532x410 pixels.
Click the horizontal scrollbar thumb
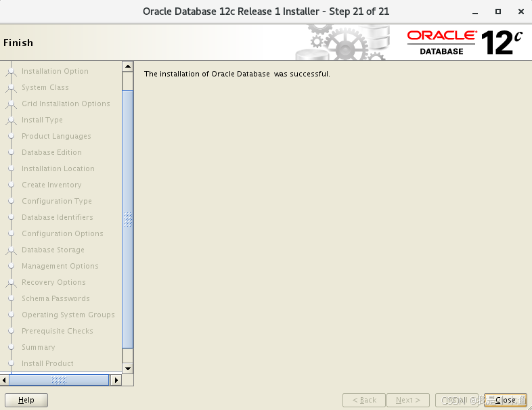pyautogui.click(x=59, y=380)
